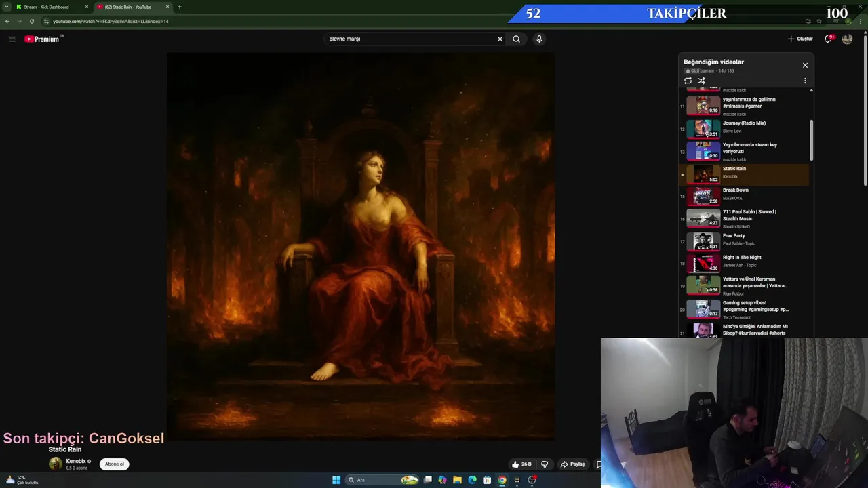868x488 pixels.
Task: Open Steve Levi channel text in playlist
Action: 732,131
